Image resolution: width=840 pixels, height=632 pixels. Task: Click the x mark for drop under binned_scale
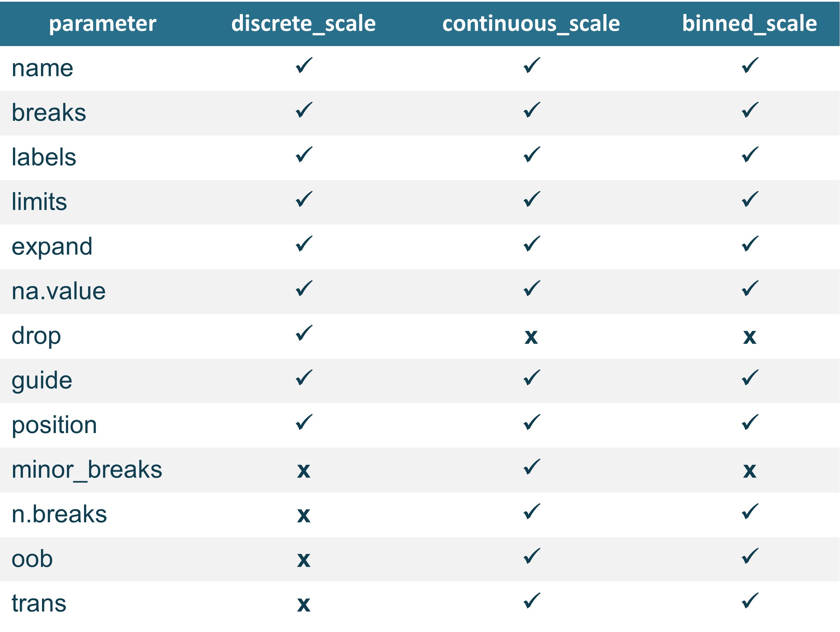tap(750, 337)
